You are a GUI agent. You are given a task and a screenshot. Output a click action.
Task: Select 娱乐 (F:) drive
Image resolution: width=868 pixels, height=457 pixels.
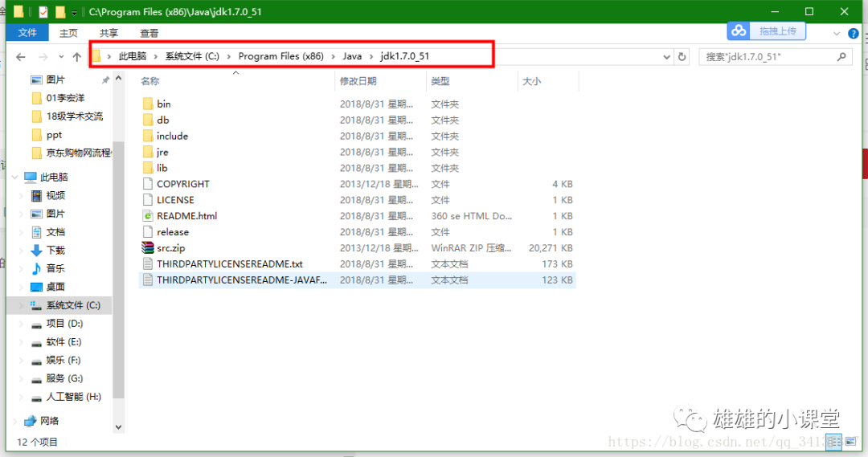pyautogui.click(x=63, y=360)
